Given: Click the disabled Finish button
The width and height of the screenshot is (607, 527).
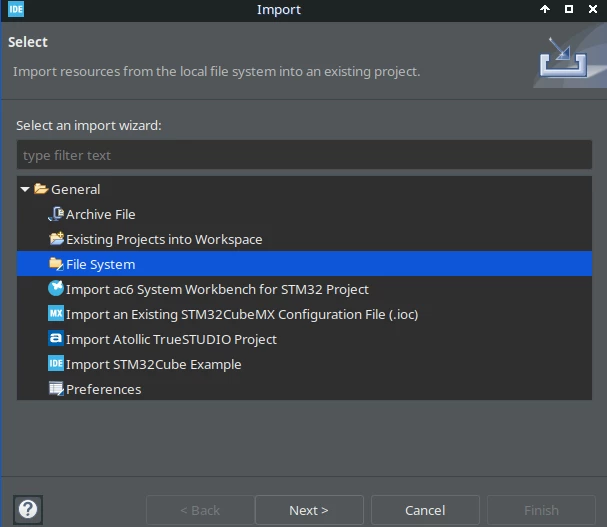Looking at the screenshot, I should coord(541,510).
